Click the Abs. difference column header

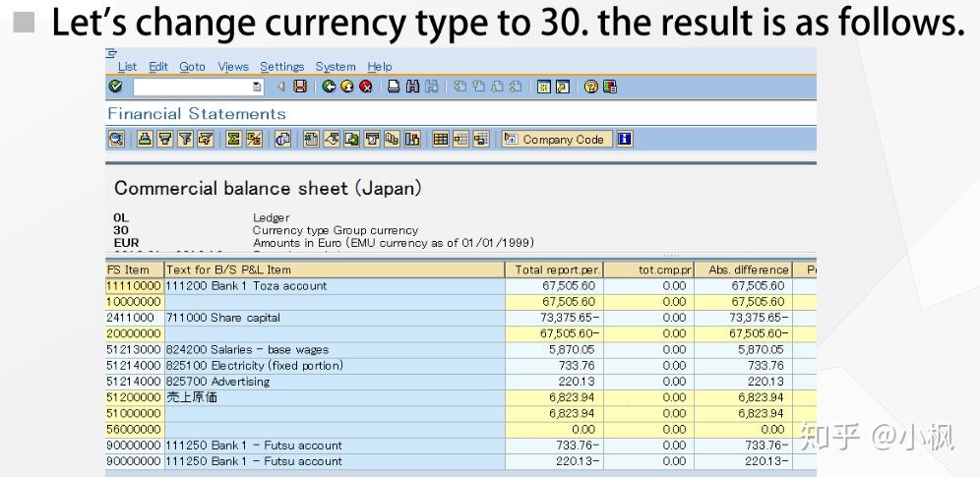pyautogui.click(x=743, y=269)
